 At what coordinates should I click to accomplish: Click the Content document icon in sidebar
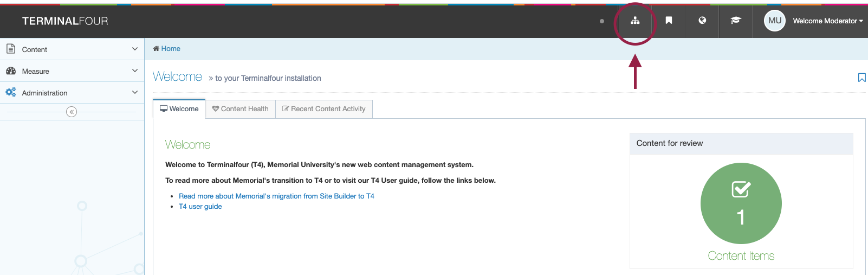(11, 49)
